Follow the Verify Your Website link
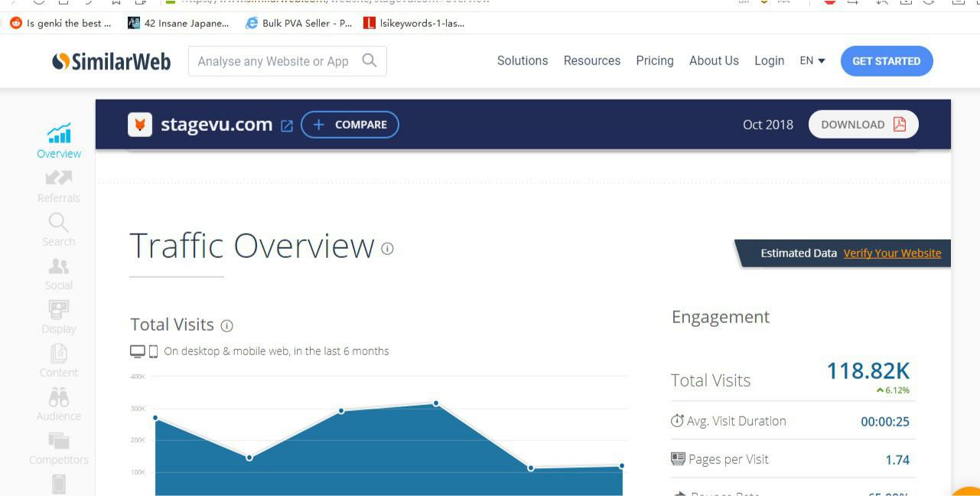Screen dimensions: 980x496 (x=892, y=253)
